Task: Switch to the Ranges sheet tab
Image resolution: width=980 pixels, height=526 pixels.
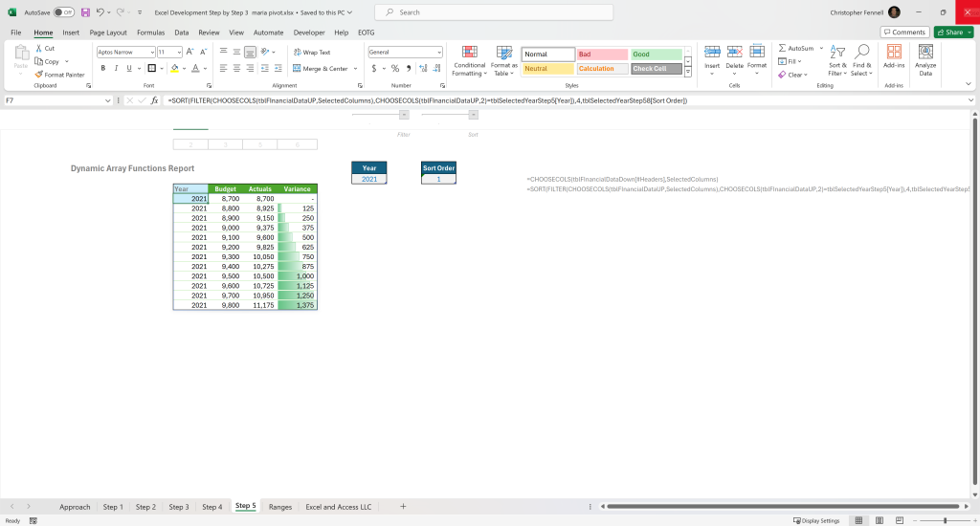Action: pyautogui.click(x=280, y=507)
